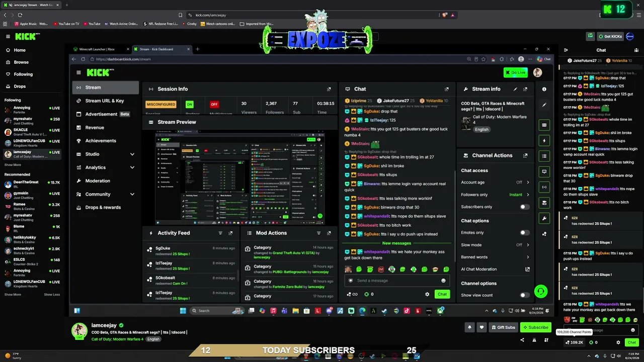Follow the channel with the heart icon
The height and width of the screenshot is (362, 644).
(x=481, y=327)
